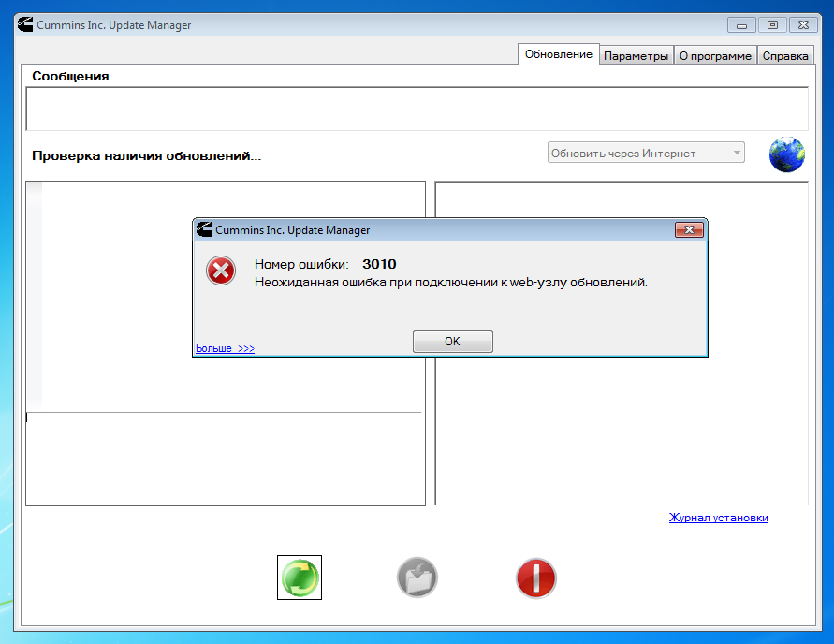Click the gray install package icon

click(417, 578)
